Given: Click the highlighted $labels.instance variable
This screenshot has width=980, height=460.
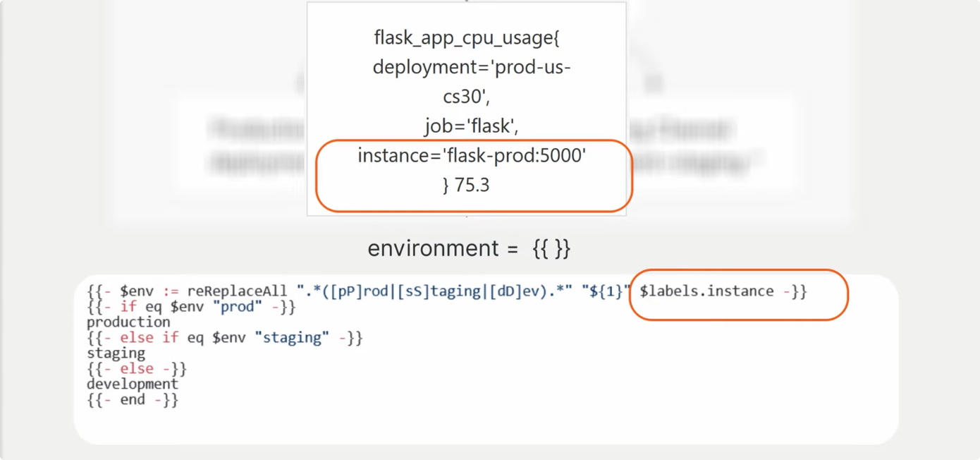Looking at the screenshot, I should click(x=706, y=291).
